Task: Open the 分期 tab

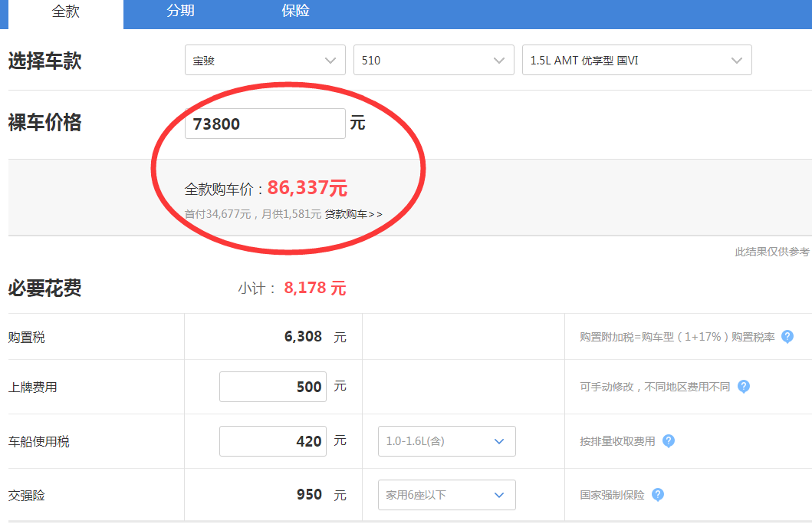Action: coord(180,11)
